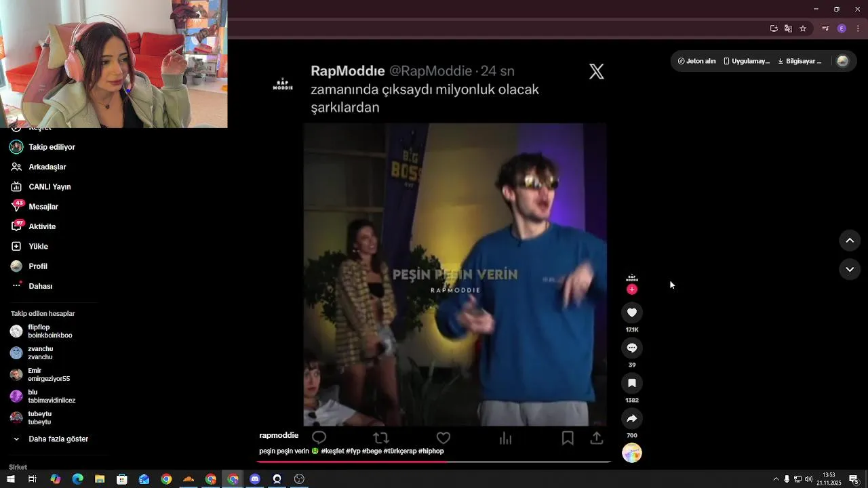Follow rapmoddie with the red plus button
868x488 pixels.
[x=632, y=289]
